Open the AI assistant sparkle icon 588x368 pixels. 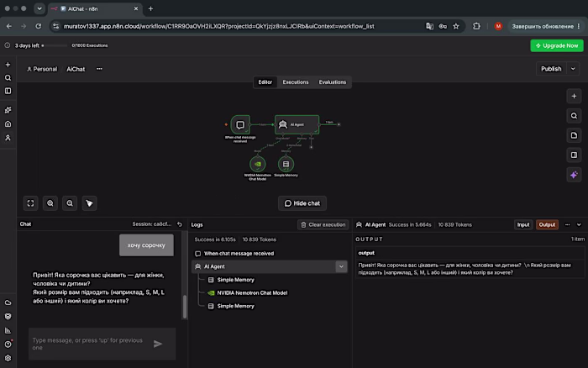click(x=574, y=175)
